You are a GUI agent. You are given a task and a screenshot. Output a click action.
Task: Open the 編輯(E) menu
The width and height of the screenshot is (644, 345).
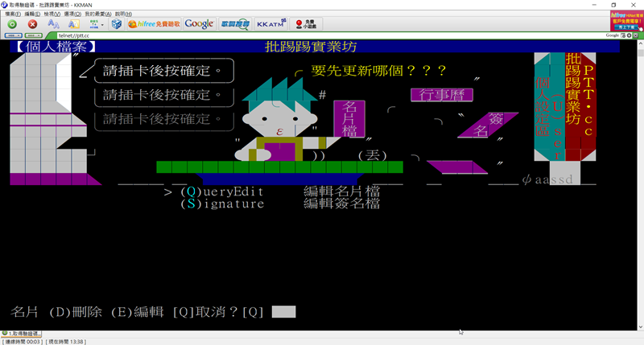click(32, 14)
